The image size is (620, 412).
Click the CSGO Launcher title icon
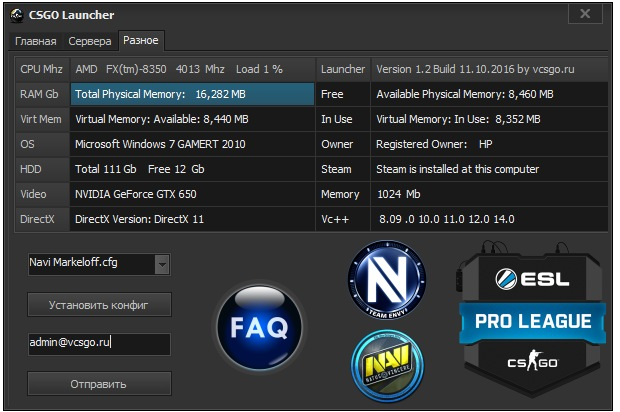click(17, 15)
